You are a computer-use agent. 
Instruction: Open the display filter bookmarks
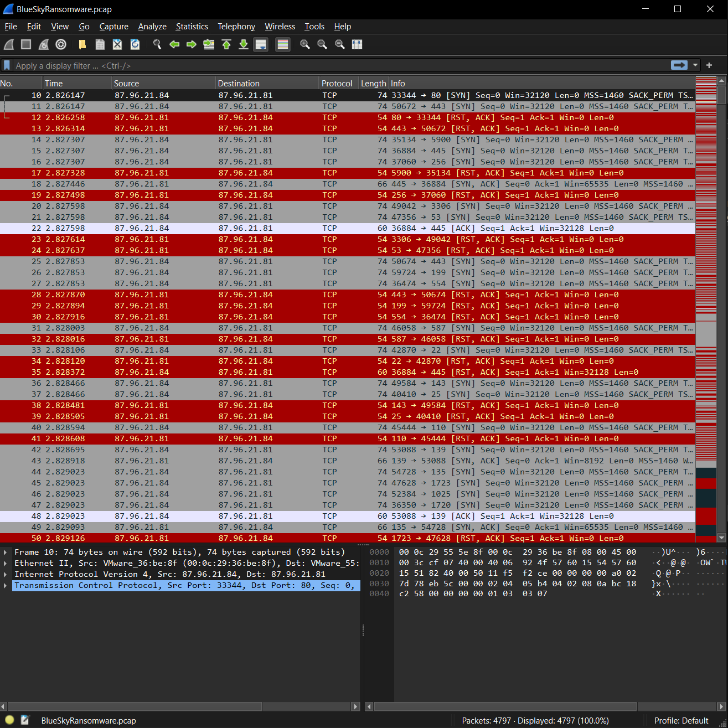tap(7, 65)
